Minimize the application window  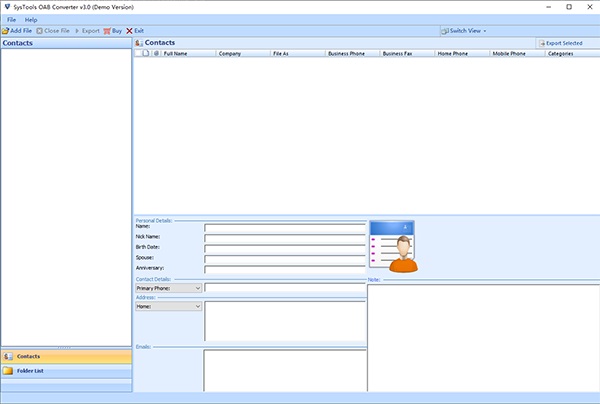(x=548, y=7)
